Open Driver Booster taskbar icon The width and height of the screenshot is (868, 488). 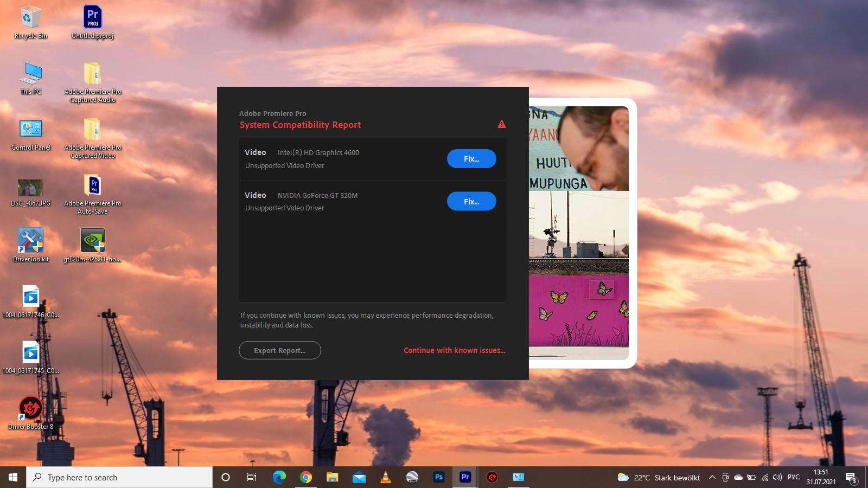(x=492, y=477)
